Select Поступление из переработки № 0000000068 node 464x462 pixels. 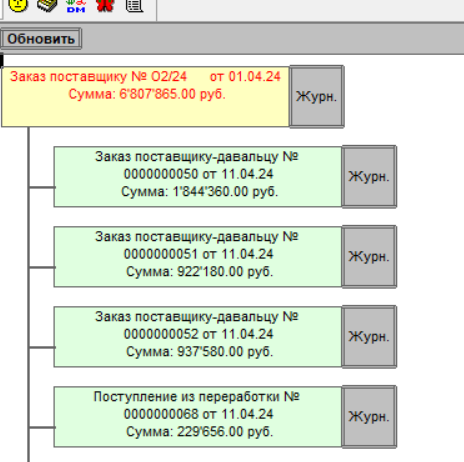coord(198,417)
